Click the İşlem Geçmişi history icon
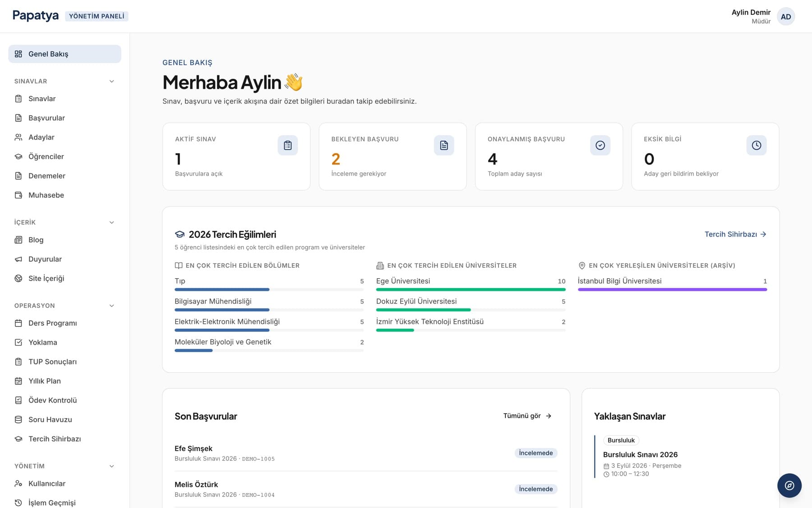The image size is (812, 508). click(x=18, y=503)
